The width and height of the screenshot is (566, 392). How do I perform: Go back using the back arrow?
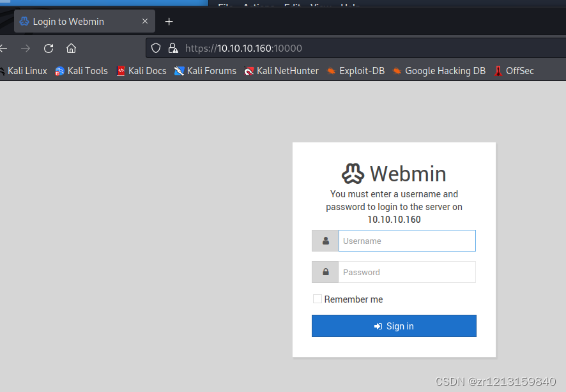point(3,49)
